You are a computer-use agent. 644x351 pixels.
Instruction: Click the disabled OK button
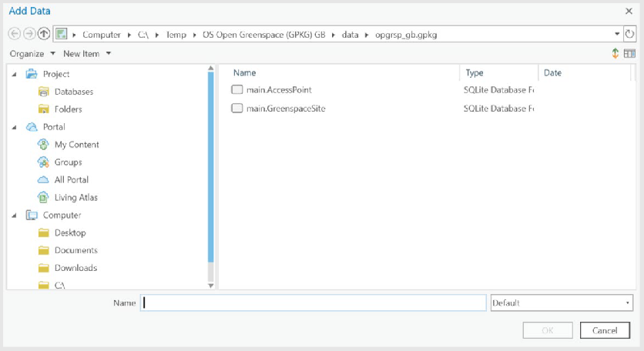(548, 330)
